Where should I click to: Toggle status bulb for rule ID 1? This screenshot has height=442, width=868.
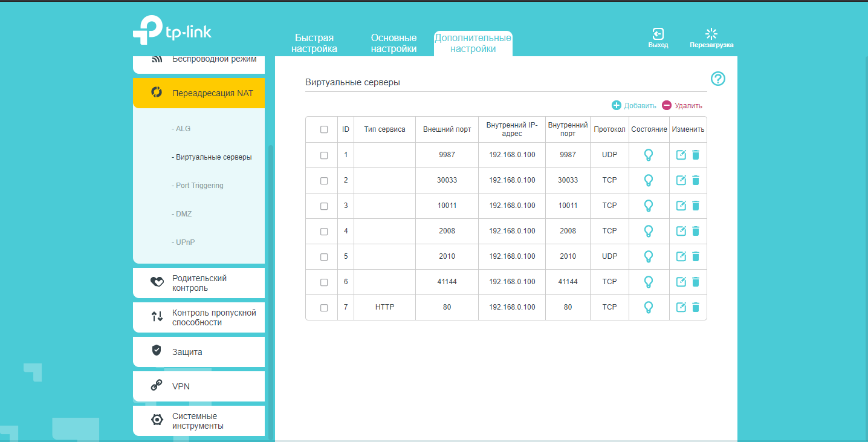pyautogui.click(x=649, y=155)
